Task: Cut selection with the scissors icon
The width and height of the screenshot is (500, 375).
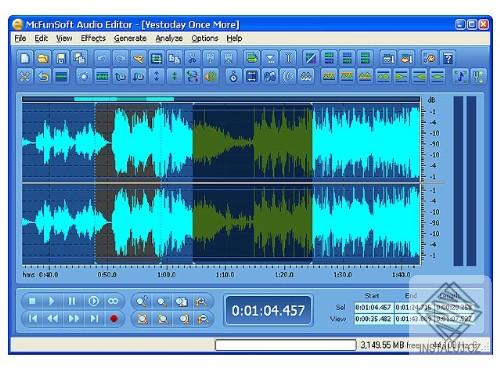Action: [192, 58]
